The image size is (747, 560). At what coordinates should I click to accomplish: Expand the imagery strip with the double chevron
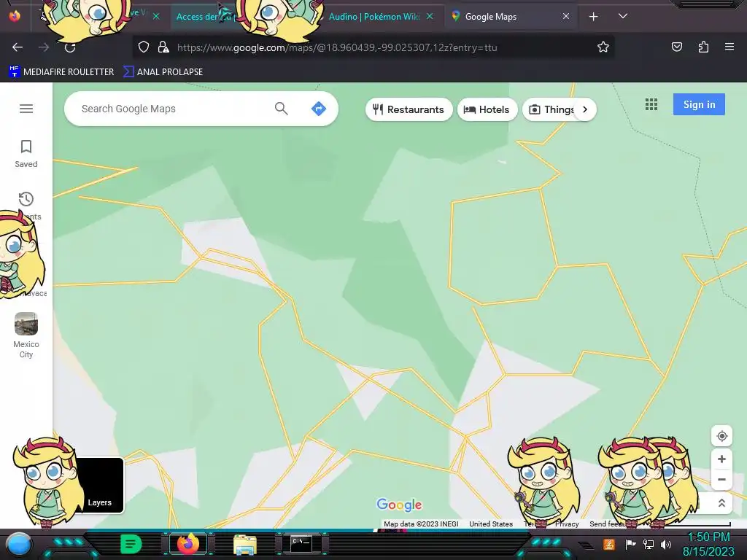(721, 503)
